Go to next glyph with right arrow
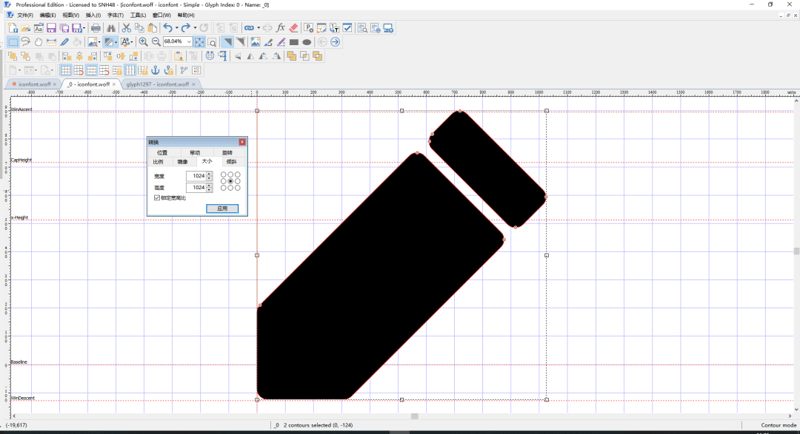The height and width of the screenshot is (434, 800). point(335,42)
